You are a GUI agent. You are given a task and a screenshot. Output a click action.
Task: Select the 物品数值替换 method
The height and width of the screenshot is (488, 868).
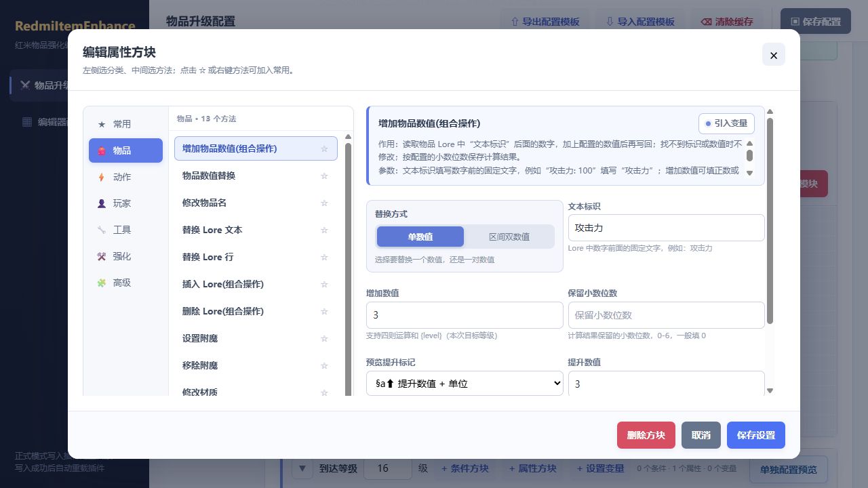pos(256,176)
